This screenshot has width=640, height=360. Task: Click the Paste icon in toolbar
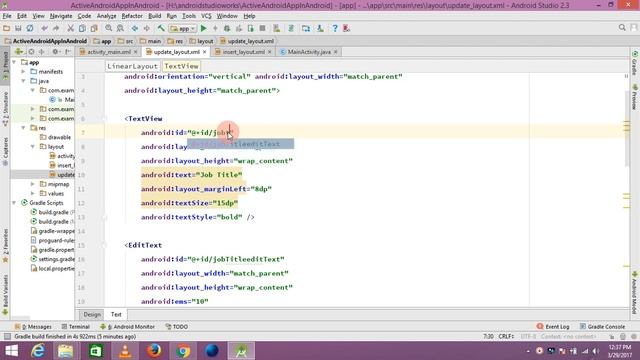click(94, 28)
